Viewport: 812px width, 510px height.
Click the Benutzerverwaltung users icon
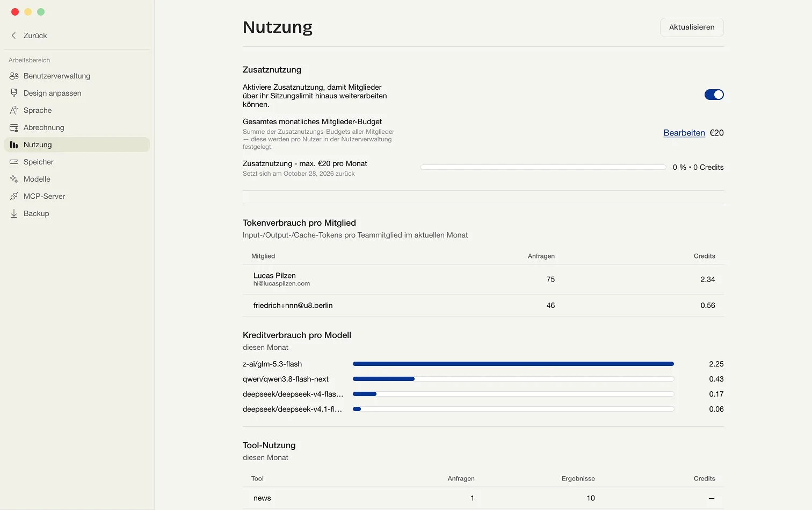point(14,76)
